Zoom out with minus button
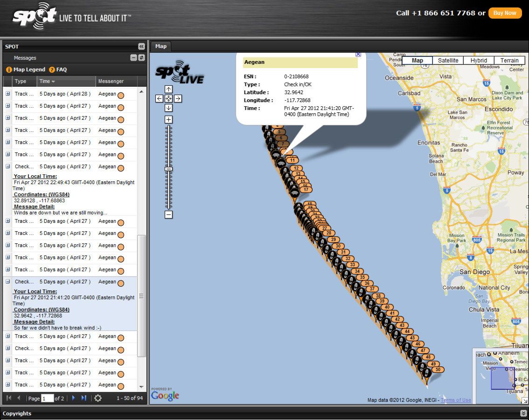529x420 pixels. (169, 215)
